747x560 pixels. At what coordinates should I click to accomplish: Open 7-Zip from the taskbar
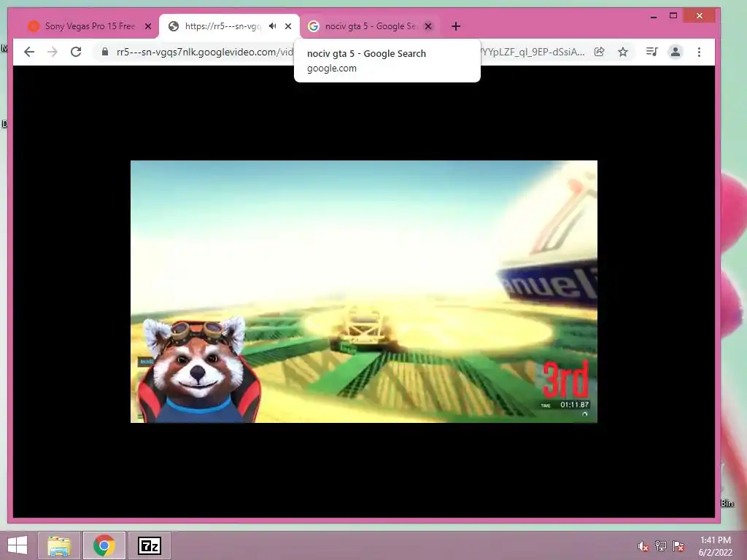pos(150,545)
